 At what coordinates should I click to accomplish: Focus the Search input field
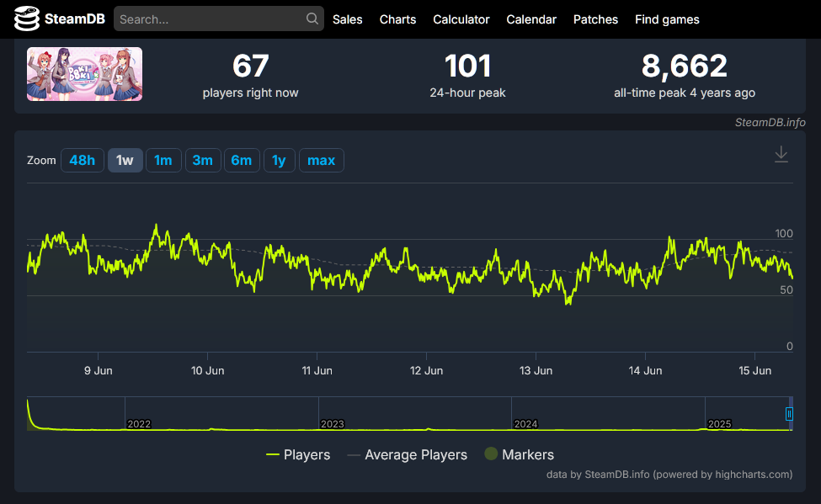(219, 19)
